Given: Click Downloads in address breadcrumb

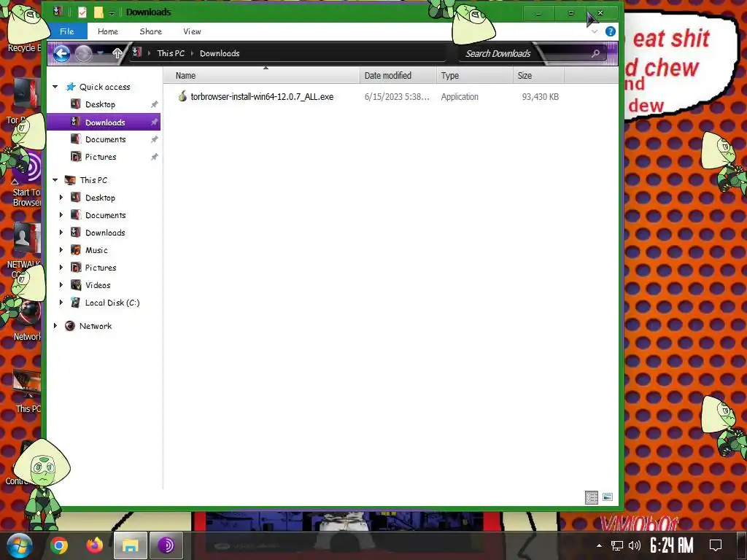Looking at the screenshot, I should pyautogui.click(x=220, y=53).
